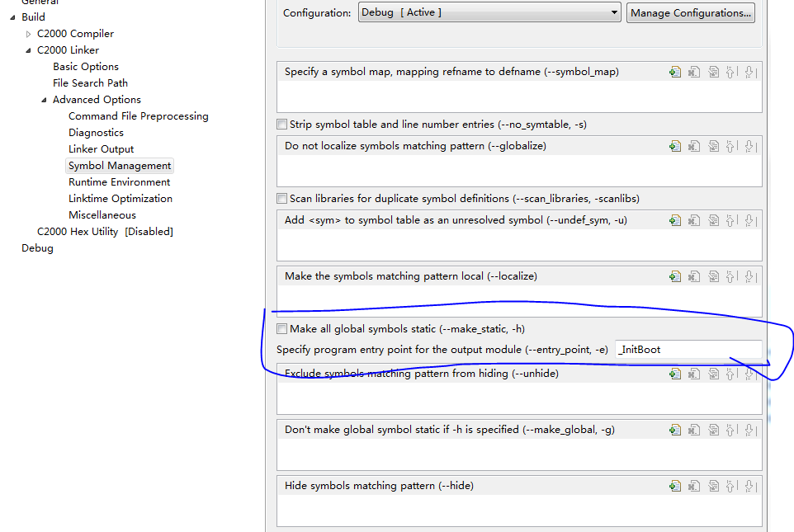Open the Configuration dropdown showing Debug [Active]
Viewport: 794px width, 532px height.
[x=490, y=12]
